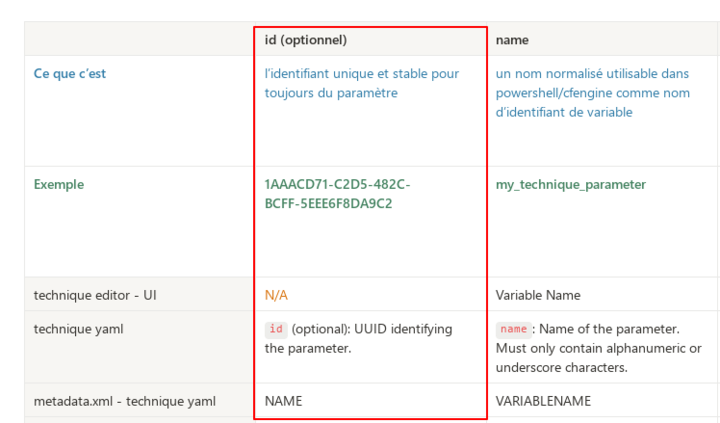720x423 pixels.
Task: Click the "id (optionnel)" column header
Action: click(x=305, y=40)
